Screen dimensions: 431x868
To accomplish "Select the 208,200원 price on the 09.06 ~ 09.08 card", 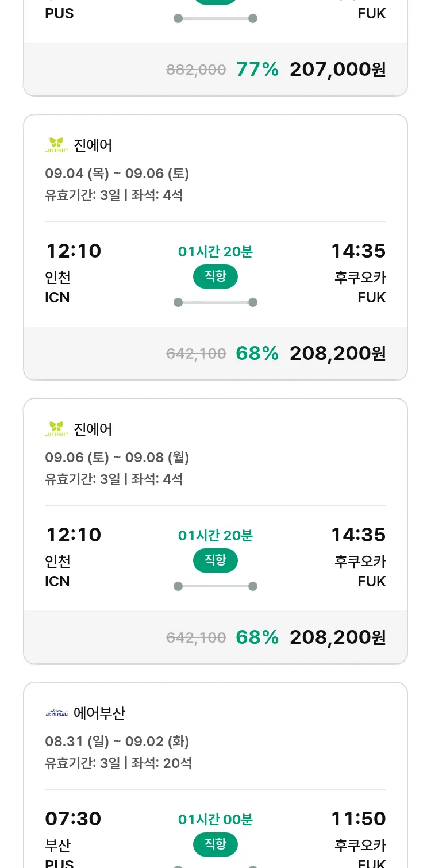I will coord(337,637).
